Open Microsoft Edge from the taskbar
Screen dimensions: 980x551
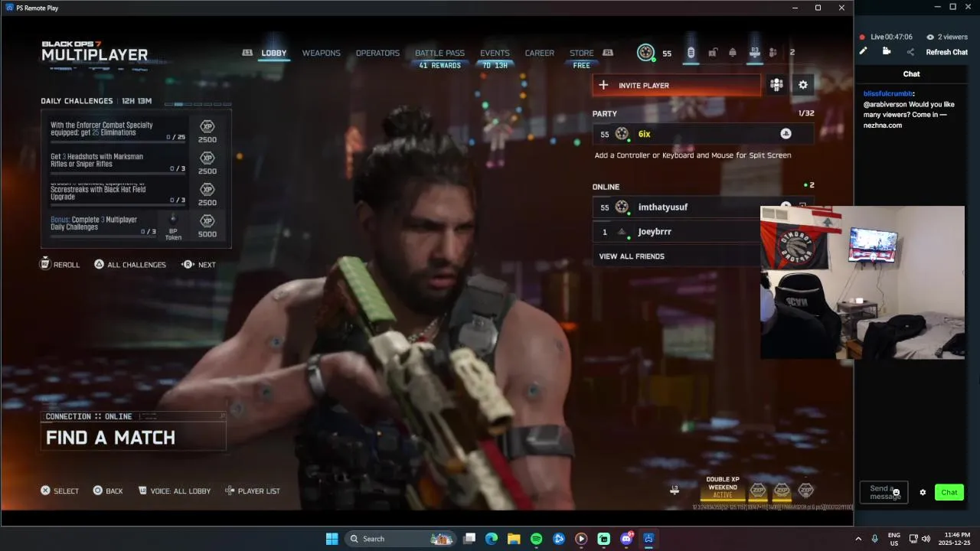pyautogui.click(x=492, y=539)
